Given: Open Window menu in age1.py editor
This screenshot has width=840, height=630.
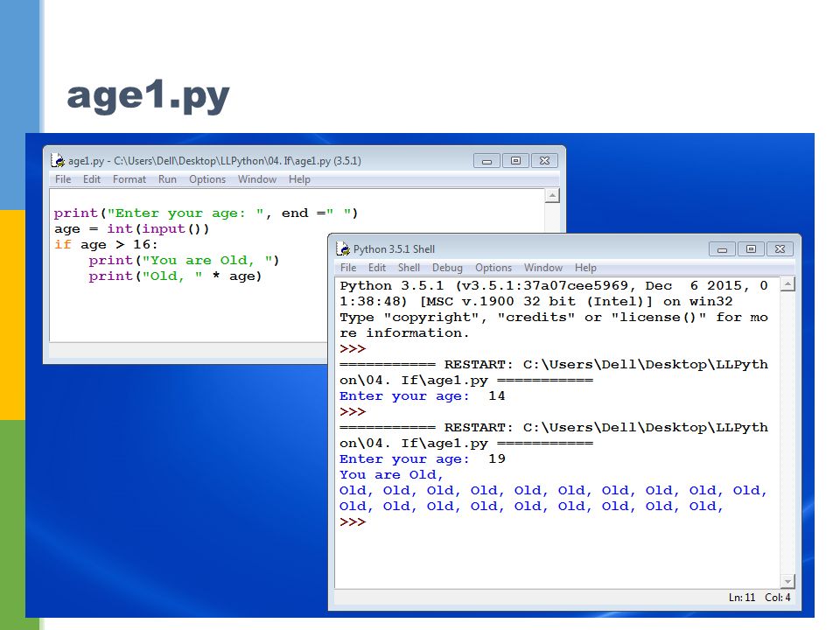Looking at the screenshot, I should tap(257, 179).
